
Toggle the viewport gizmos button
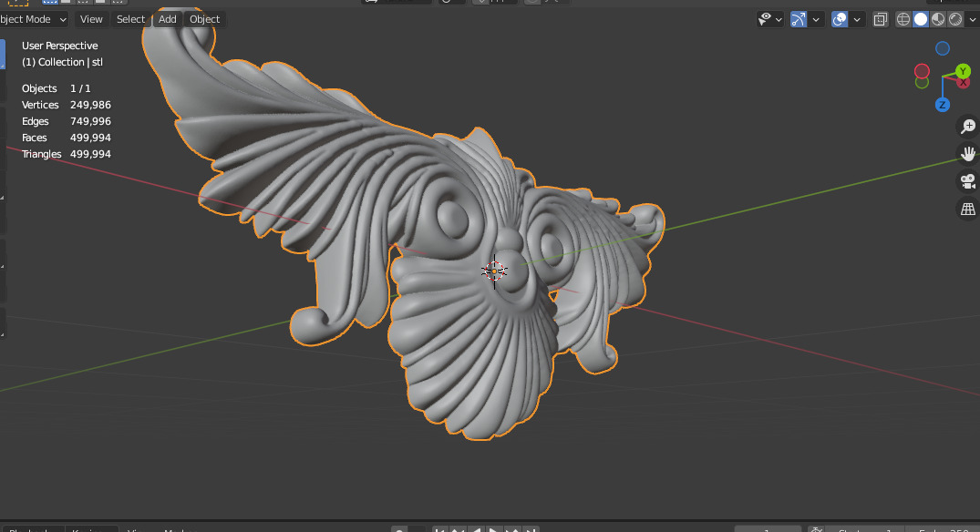coord(799,19)
